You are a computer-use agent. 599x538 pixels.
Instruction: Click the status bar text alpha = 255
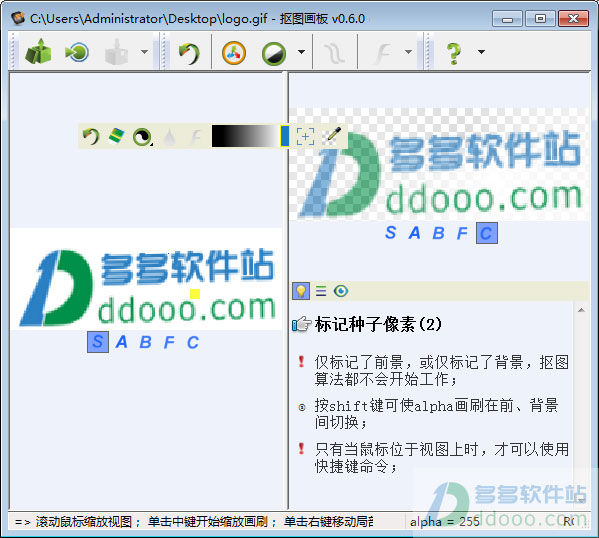pos(445,522)
